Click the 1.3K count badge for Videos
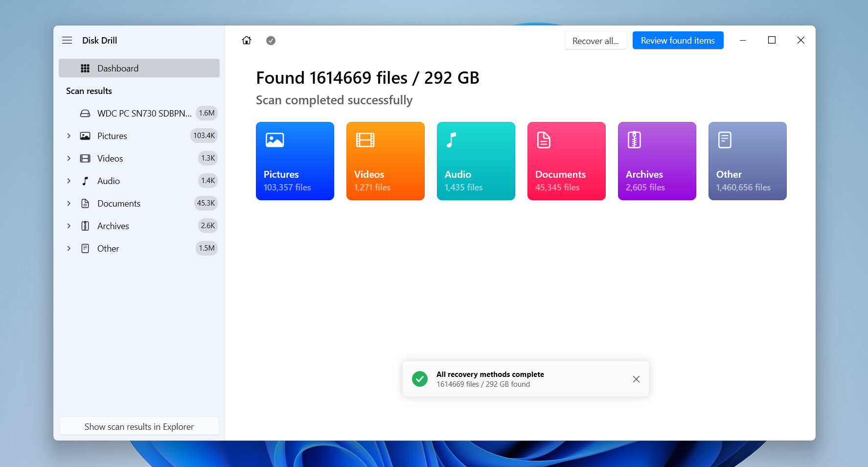The width and height of the screenshot is (868, 467). point(208,158)
